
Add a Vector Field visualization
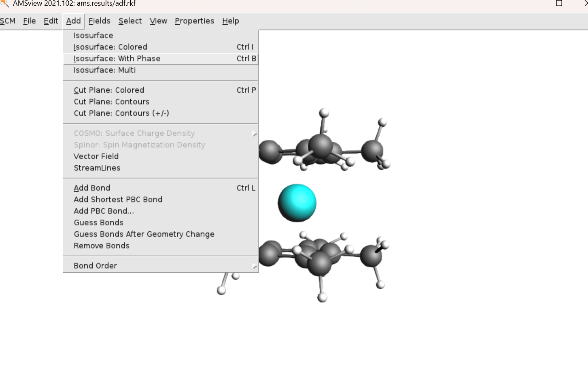[161, 156]
